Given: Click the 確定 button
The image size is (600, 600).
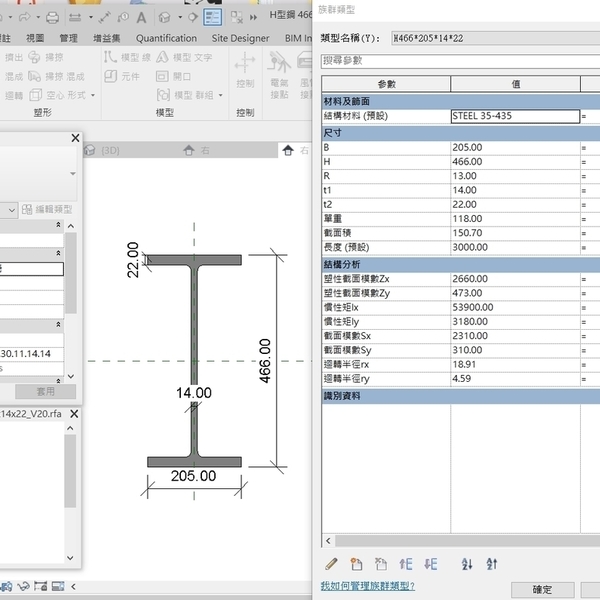Looking at the screenshot, I should point(541,589).
